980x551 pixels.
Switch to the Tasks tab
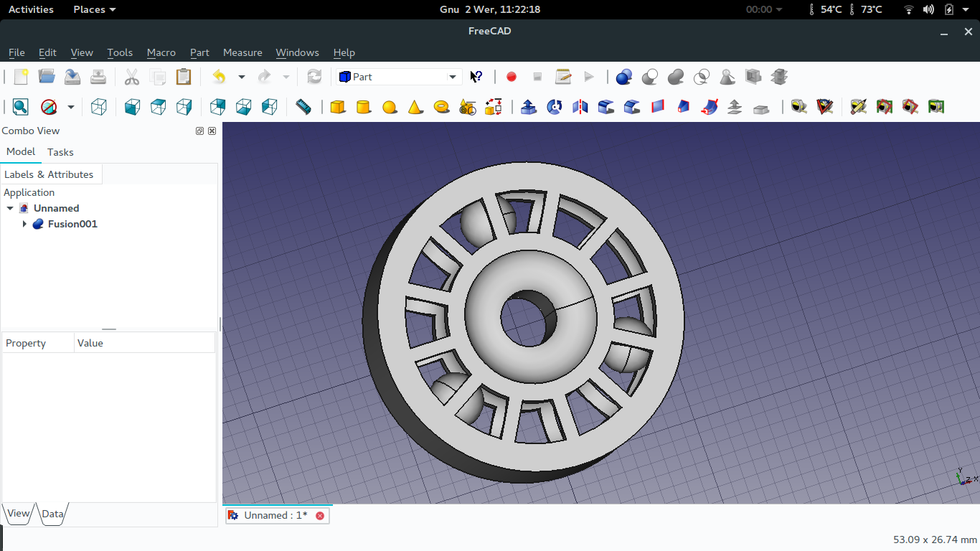click(60, 152)
